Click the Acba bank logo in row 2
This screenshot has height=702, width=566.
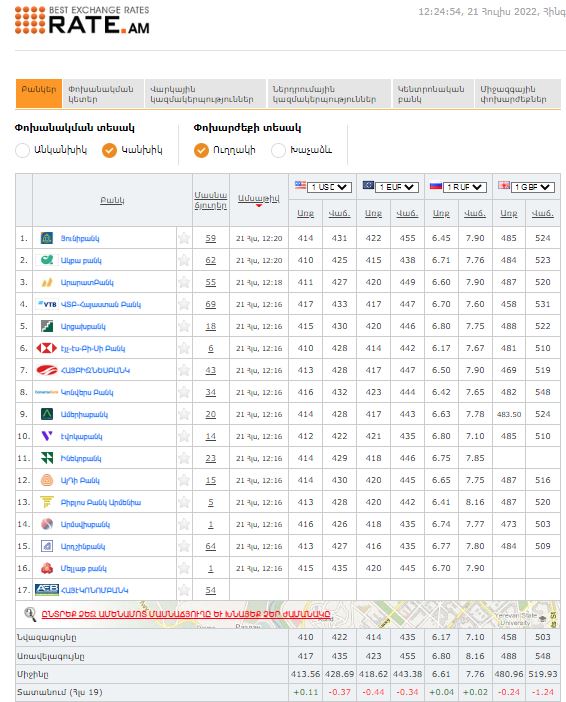[x=47, y=260]
